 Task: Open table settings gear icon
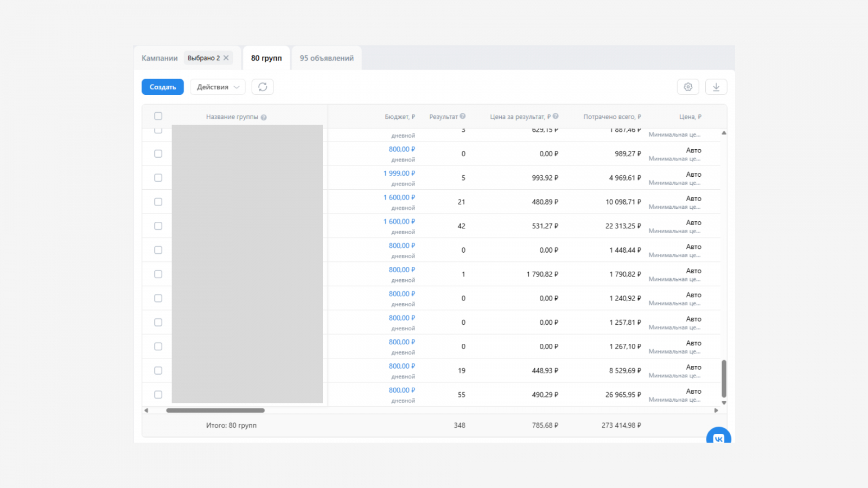pos(688,87)
